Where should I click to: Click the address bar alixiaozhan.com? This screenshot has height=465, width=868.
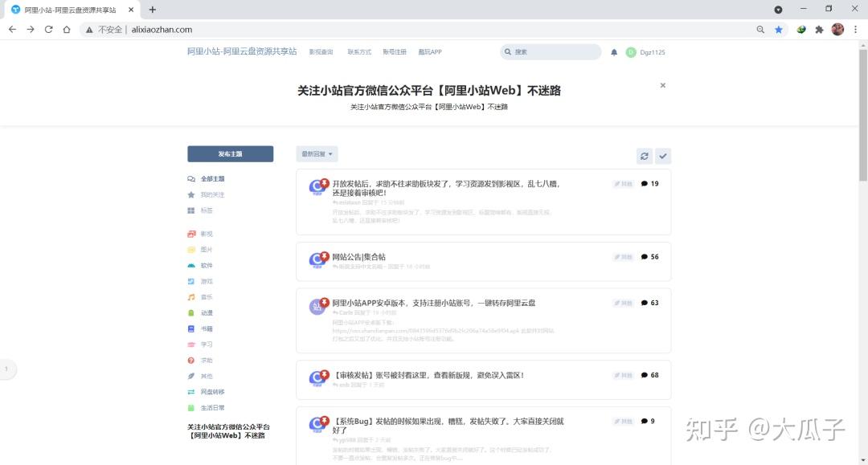[x=162, y=29]
